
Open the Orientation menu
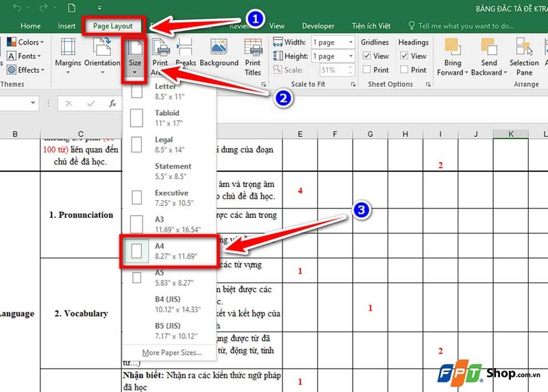(x=102, y=56)
